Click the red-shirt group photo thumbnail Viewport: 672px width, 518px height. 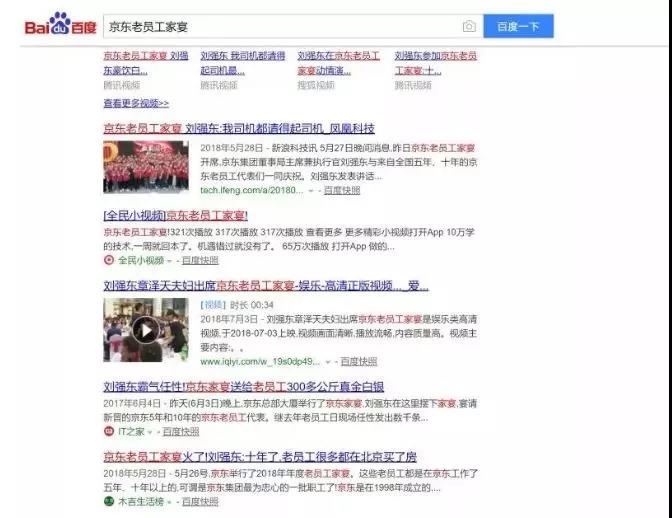tap(146, 167)
